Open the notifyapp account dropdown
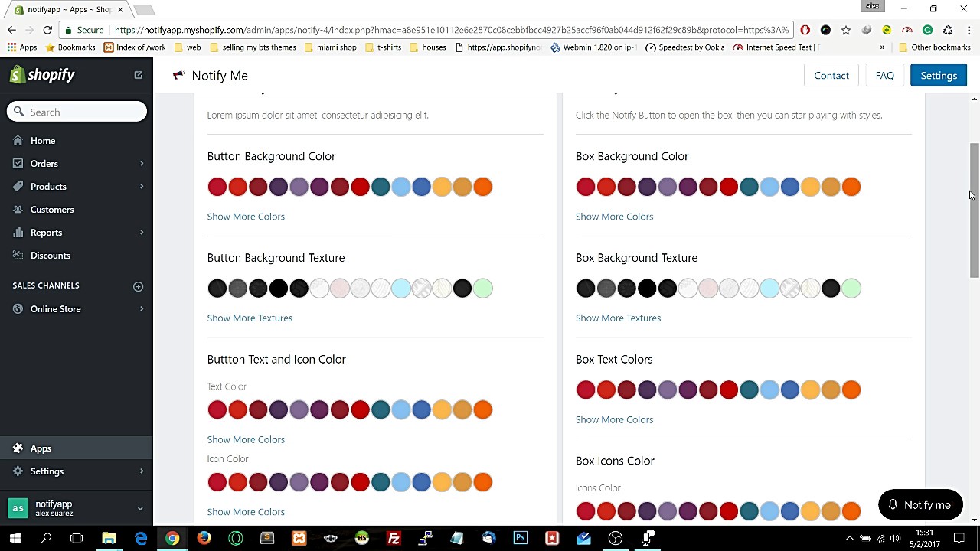The width and height of the screenshot is (980, 551). pyautogui.click(x=139, y=508)
